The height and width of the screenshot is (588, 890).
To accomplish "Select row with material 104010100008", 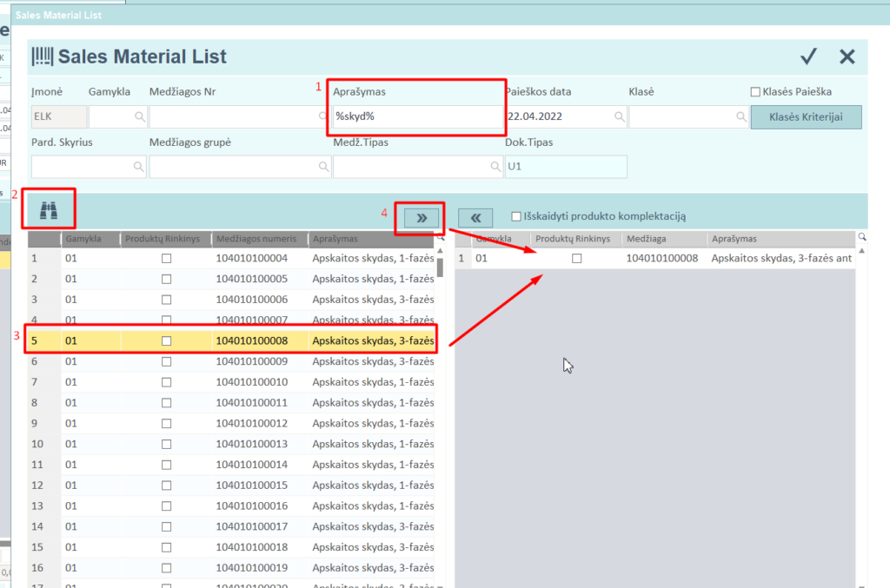I will (x=256, y=340).
